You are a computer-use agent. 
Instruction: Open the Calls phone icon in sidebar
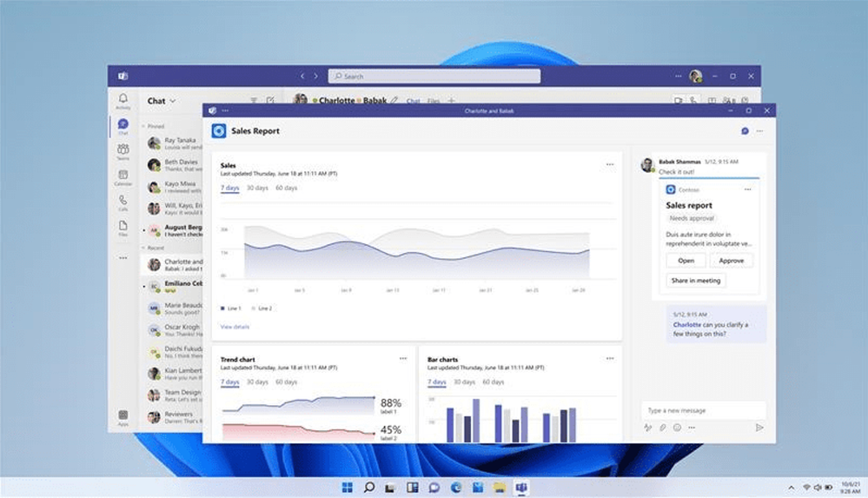tap(123, 203)
